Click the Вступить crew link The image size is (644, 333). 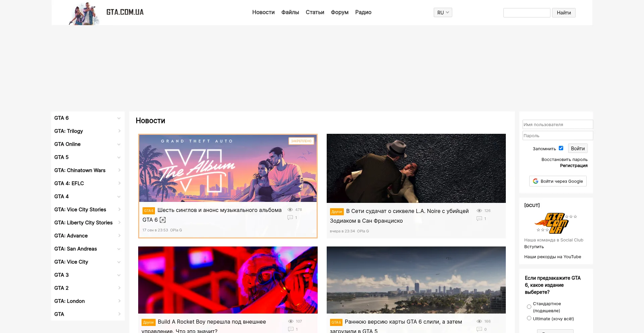(x=534, y=247)
